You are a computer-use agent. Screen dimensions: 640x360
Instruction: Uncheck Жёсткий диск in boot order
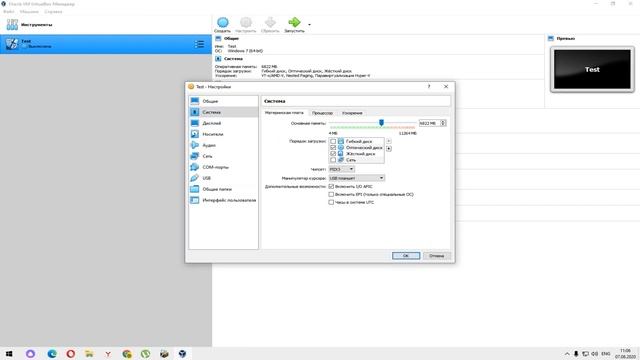click(333, 153)
